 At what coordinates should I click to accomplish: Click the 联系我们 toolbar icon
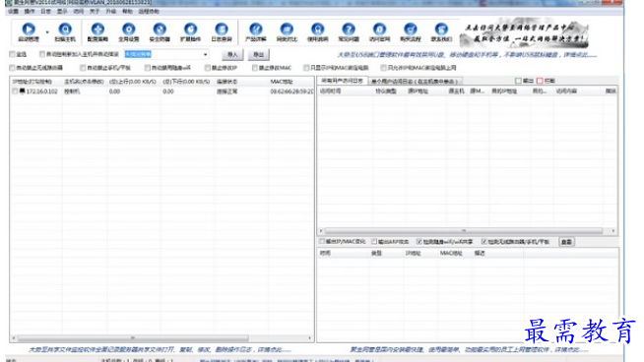pos(441,30)
